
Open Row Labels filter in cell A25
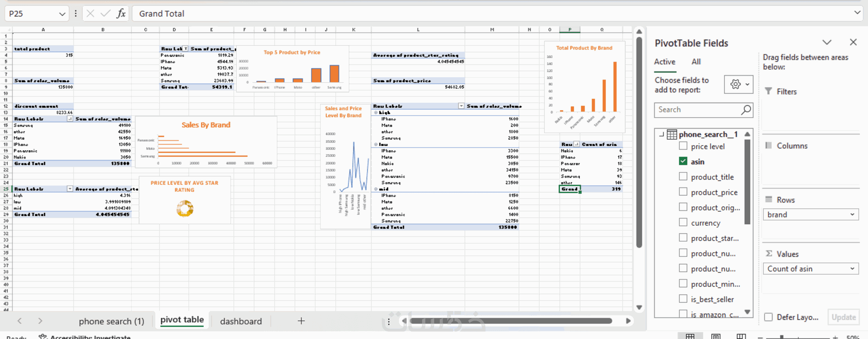[x=70, y=189]
